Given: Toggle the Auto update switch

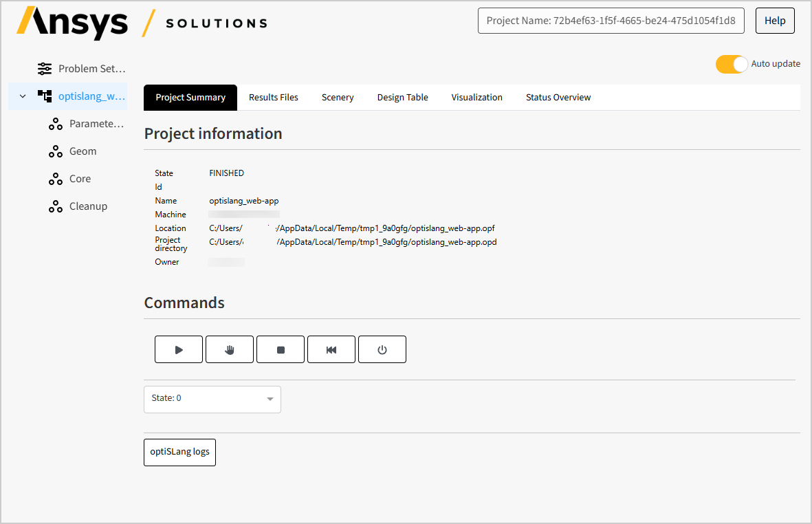Looking at the screenshot, I should [731, 64].
